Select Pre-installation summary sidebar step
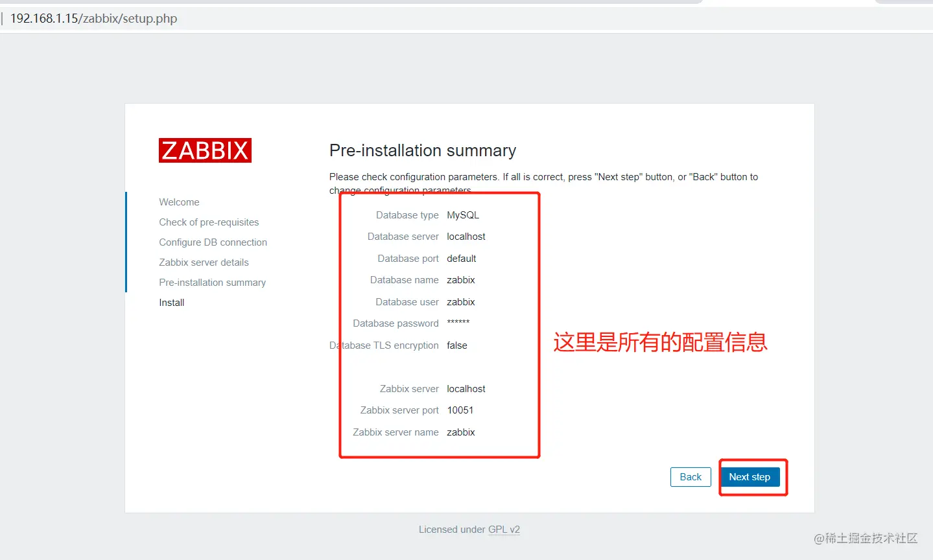933x560 pixels. [212, 283]
